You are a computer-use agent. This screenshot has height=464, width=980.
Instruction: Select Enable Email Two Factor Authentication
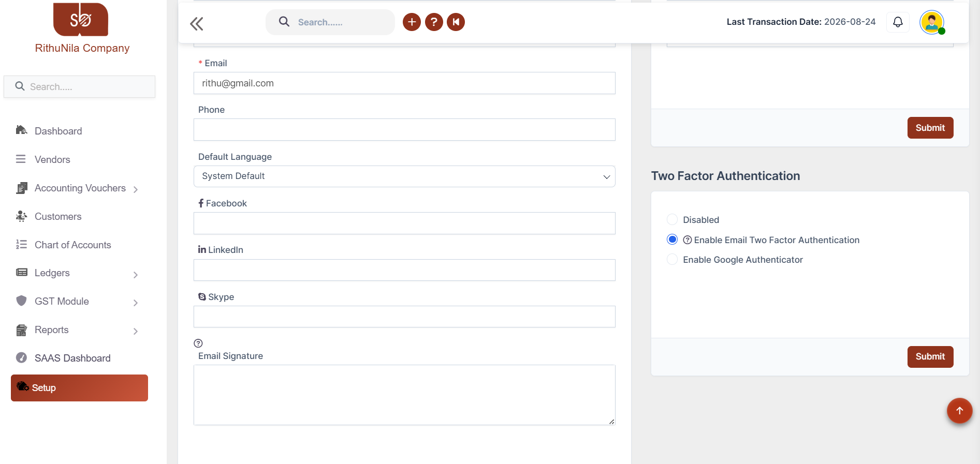[x=672, y=240]
